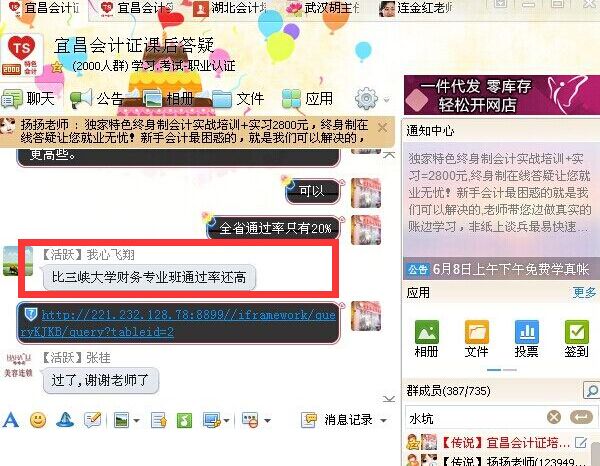Open the 签到 check-in app
This screenshot has width=600, height=466.
576,339
